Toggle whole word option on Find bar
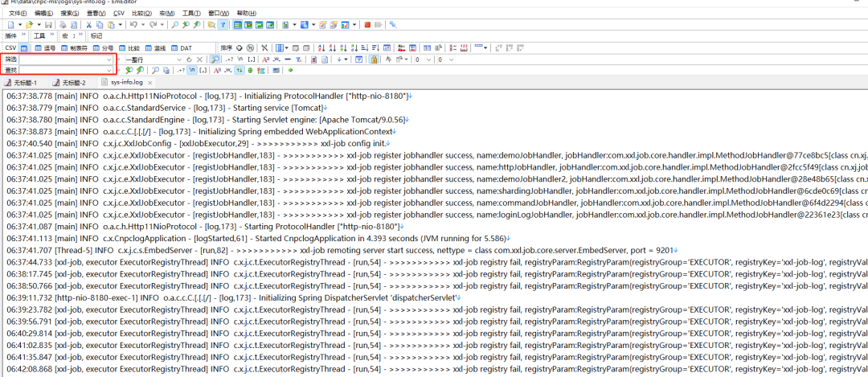This screenshot has width=868, height=377. [x=228, y=70]
